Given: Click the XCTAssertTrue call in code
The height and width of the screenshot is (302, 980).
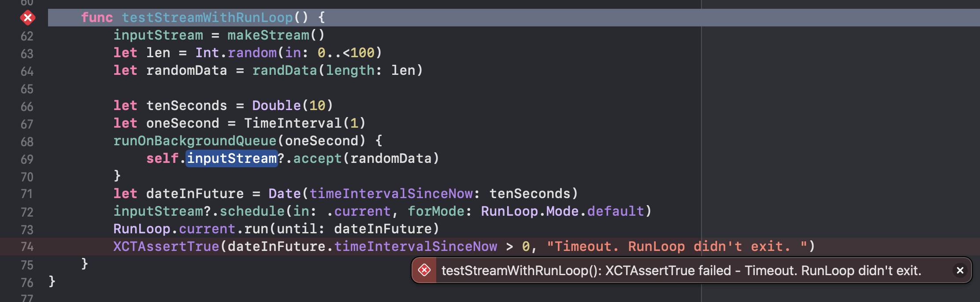Looking at the screenshot, I should (166, 247).
